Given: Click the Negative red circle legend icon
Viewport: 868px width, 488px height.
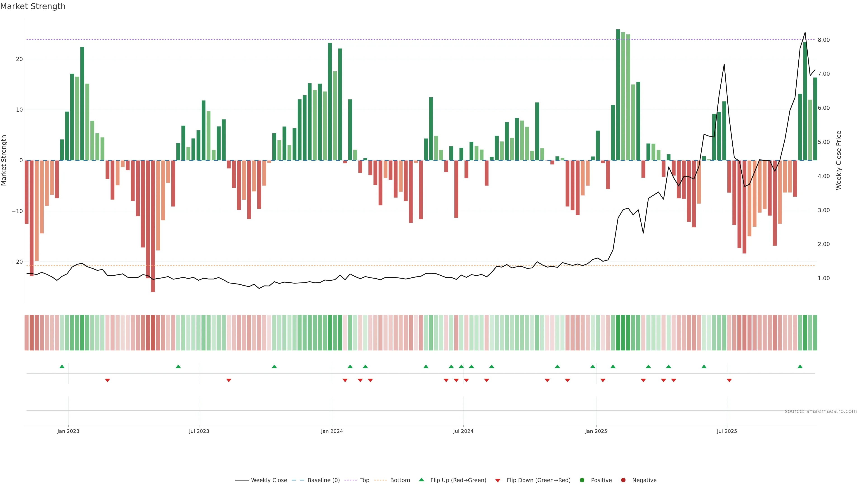Looking at the screenshot, I should [623, 480].
